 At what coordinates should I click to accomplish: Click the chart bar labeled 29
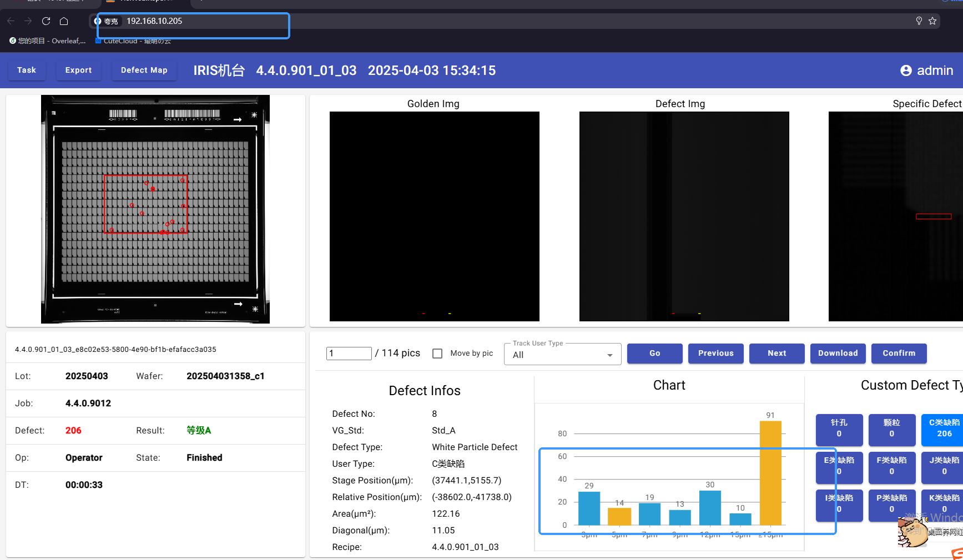point(589,508)
